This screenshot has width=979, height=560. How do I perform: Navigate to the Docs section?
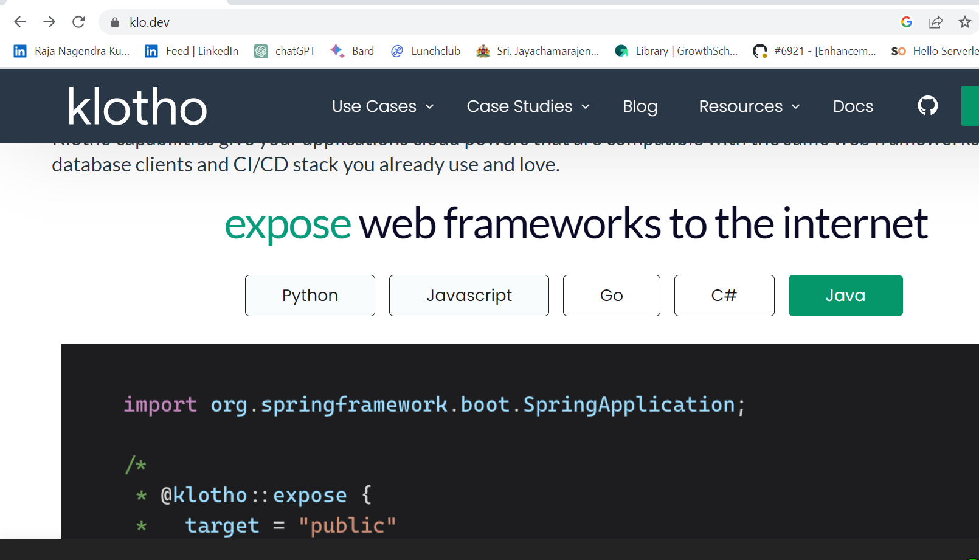853,106
